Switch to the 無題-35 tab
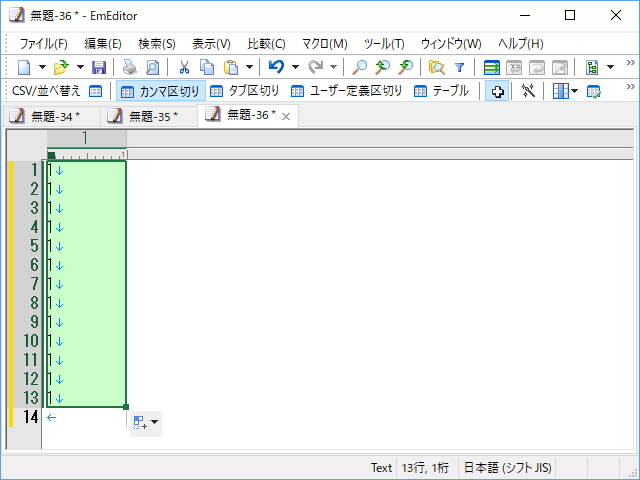Screen dimensions: 640x480 click(149, 116)
